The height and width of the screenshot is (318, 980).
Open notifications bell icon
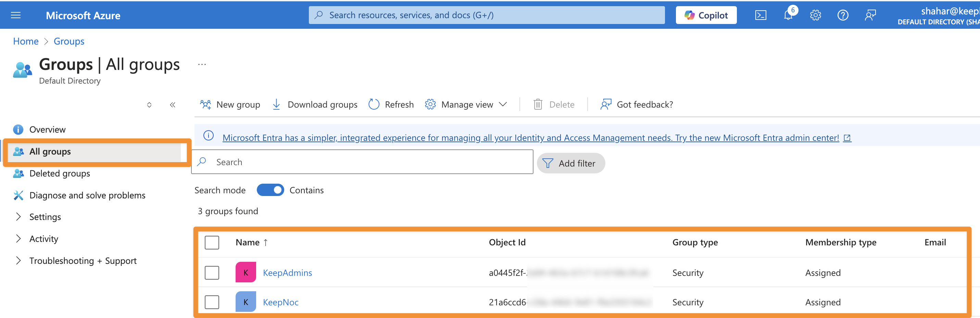(x=789, y=15)
